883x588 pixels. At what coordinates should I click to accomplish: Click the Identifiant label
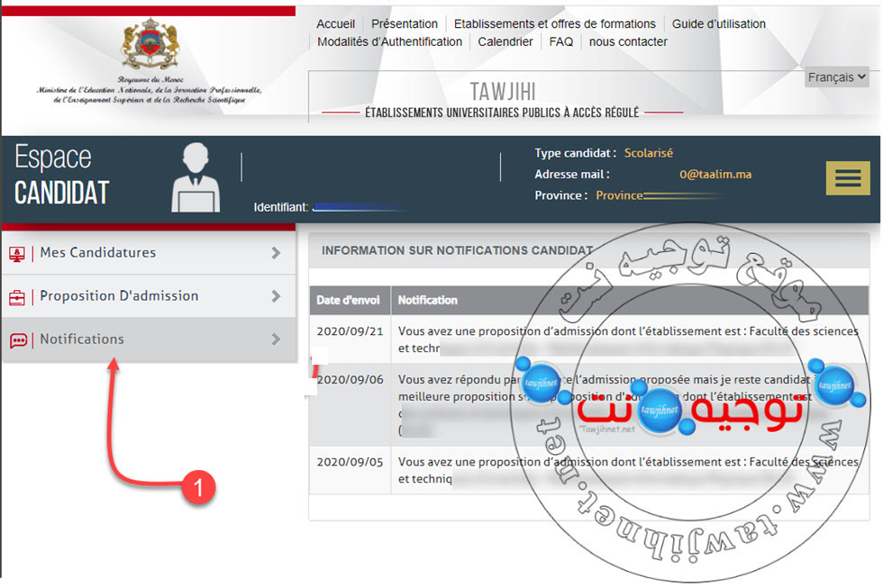click(280, 207)
